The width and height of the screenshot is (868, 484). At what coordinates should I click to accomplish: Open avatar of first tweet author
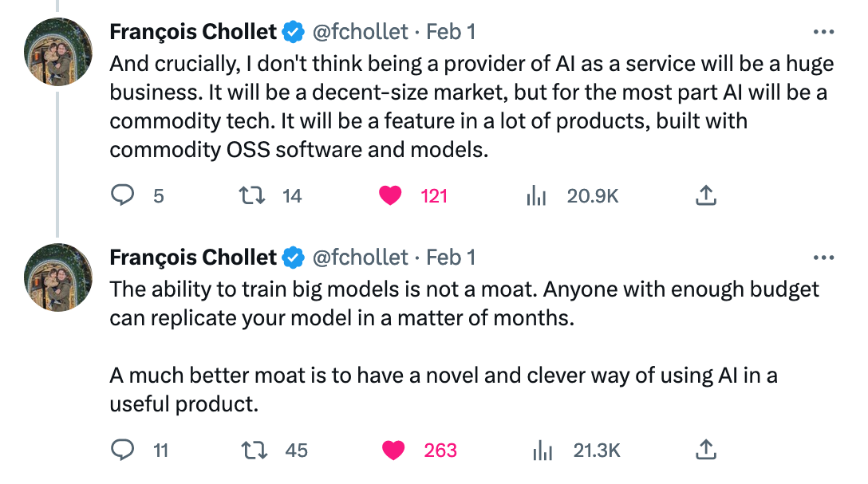pyautogui.click(x=58, y=52)
